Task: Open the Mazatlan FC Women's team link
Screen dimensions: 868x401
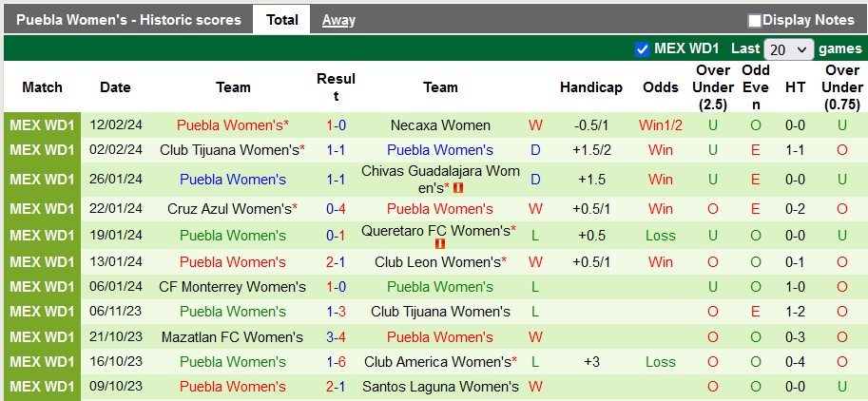Action: tap(233, 337)
